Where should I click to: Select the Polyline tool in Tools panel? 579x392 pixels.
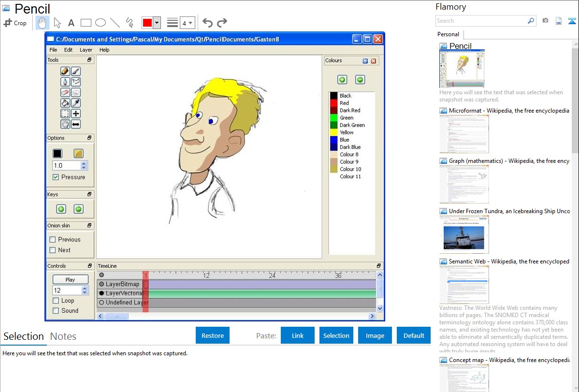pos(76,82)
